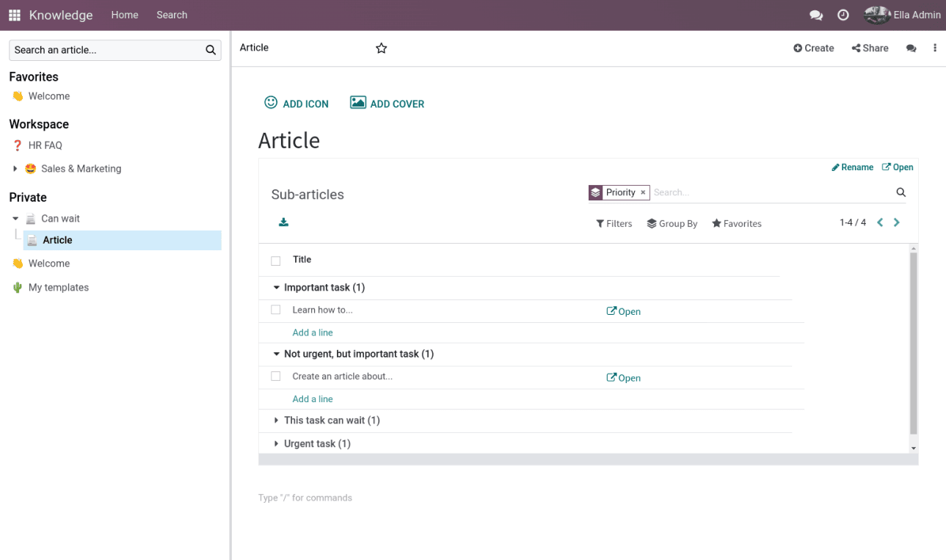This screenshot has width=946, height=560.
Task: Check the box beside Learn how to...
Action: click(x=276, y=310)
